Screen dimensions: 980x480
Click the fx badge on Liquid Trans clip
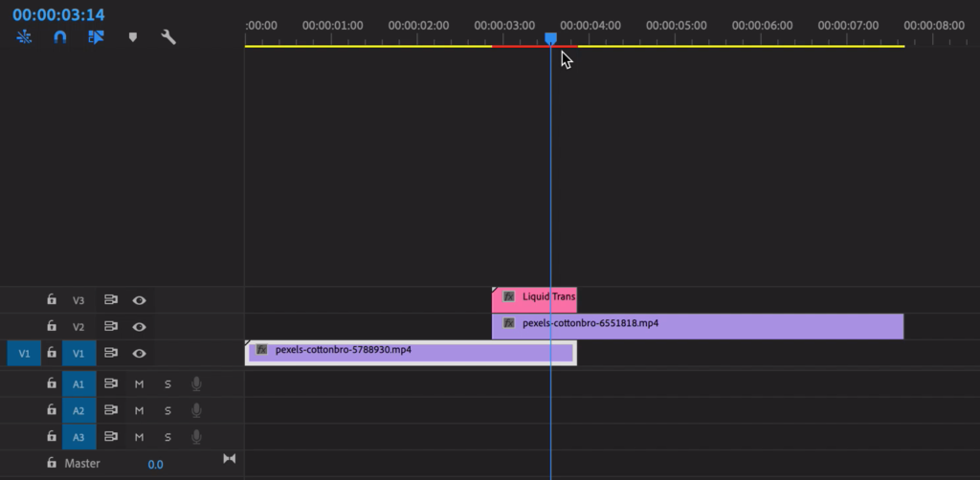click(509, 296)
